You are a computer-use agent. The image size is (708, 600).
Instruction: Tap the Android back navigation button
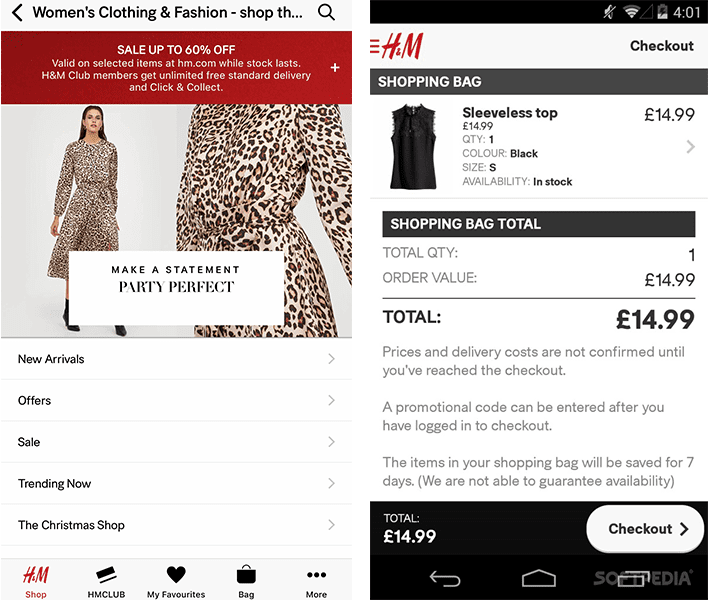pos(445,578)
